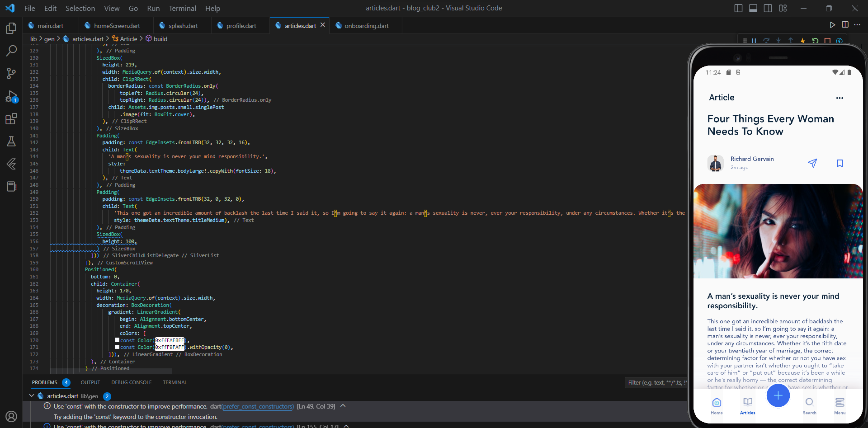Collapse the Ln 49 problem details chevron

point(343,406)
